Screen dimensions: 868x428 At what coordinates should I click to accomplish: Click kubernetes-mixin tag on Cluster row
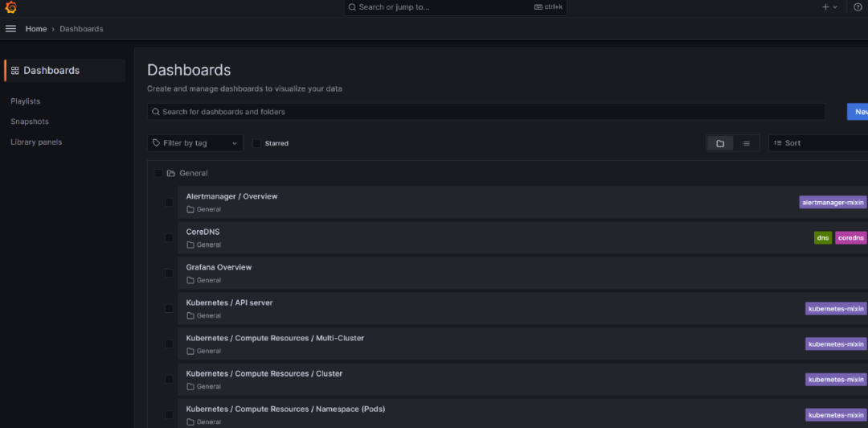[836, 380]
